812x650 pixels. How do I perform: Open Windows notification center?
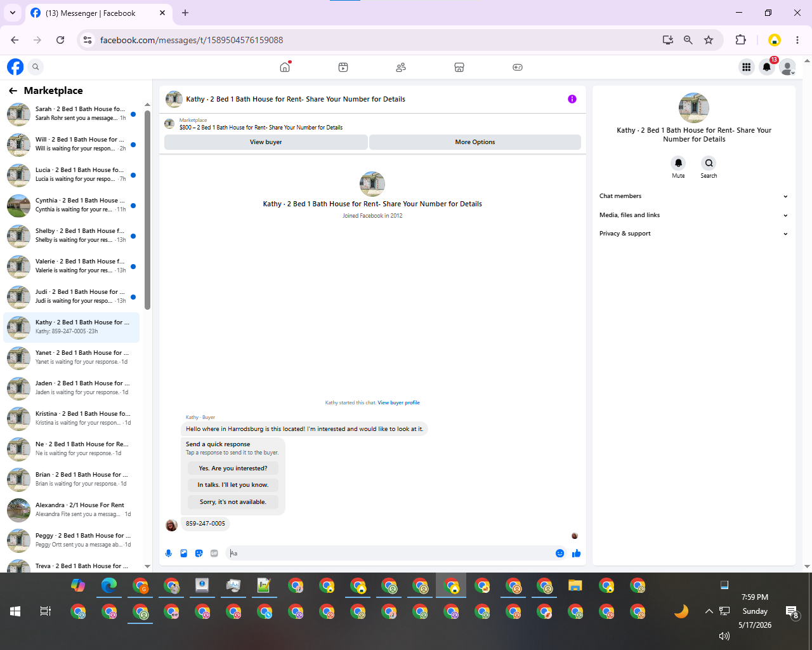[x=792, y=612]
